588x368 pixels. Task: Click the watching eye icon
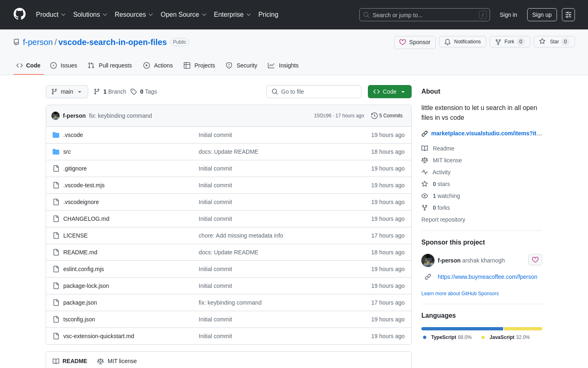425,196
